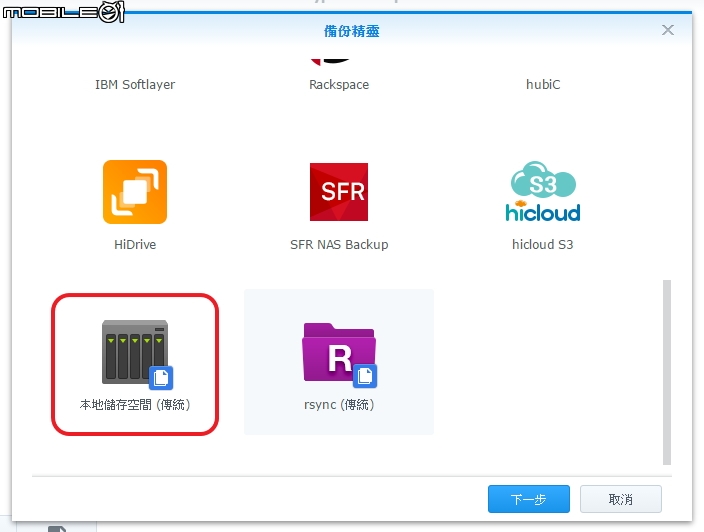Image resolution: width=704 pixels, height=532 pixels.
Task: Click the 取消 cancel button
Action: [x=620, y=499]
